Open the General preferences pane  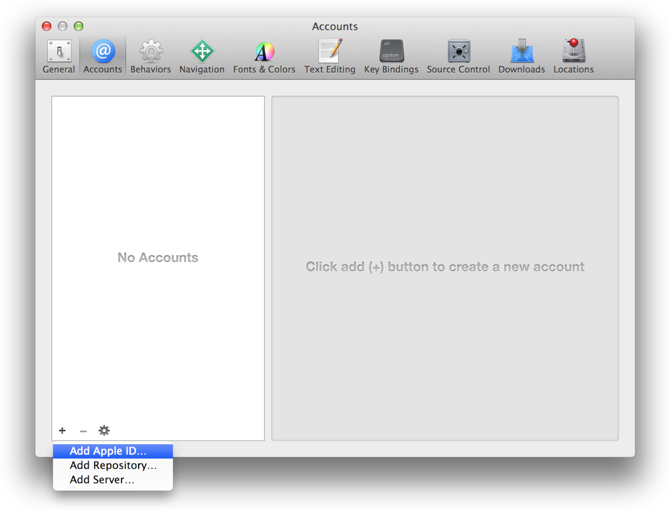point(59,56)
